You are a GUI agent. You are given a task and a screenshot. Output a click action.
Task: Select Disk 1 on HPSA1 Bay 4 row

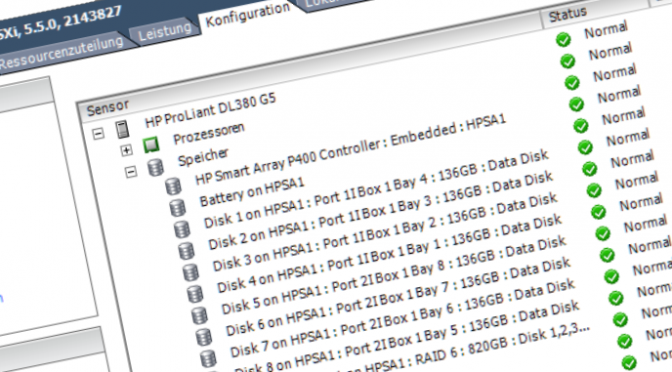[376, 189]
